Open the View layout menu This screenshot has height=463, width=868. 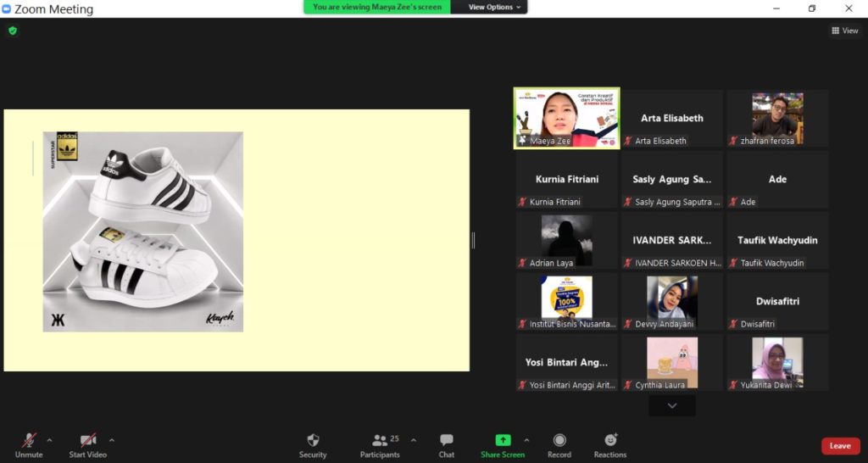click(x=845, y=31)
